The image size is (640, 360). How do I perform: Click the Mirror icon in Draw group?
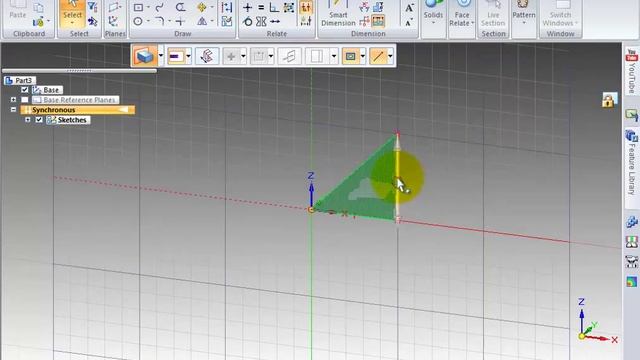[x=202, y=21]
